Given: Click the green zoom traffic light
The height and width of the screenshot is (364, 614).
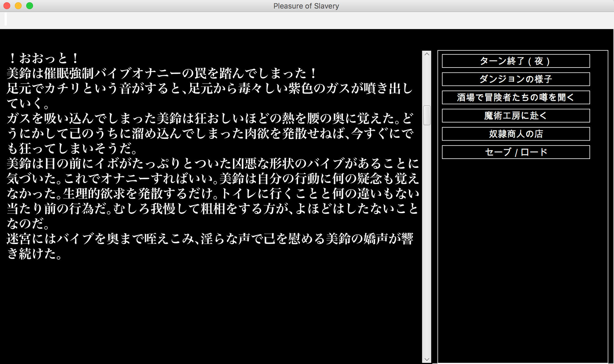Looking at the screenshot, I should point(29,6).
